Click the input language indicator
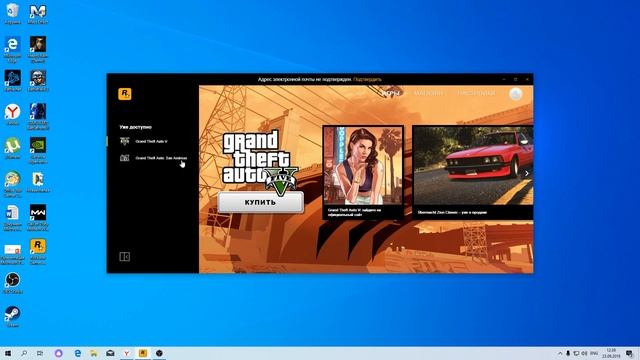Image resolution: width=640 pixels, height=360 pixels. coord(594,353)
